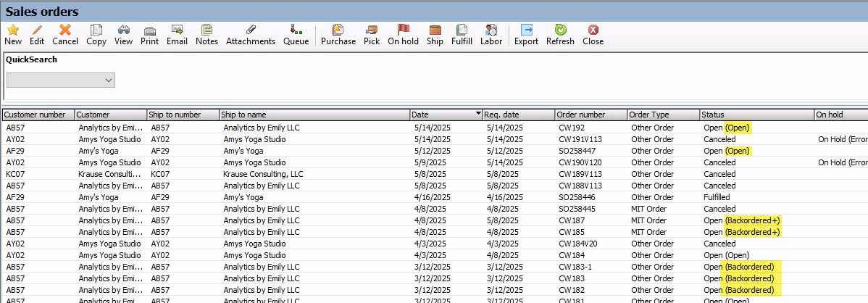Sort by Order Type column header

(663, 115)
